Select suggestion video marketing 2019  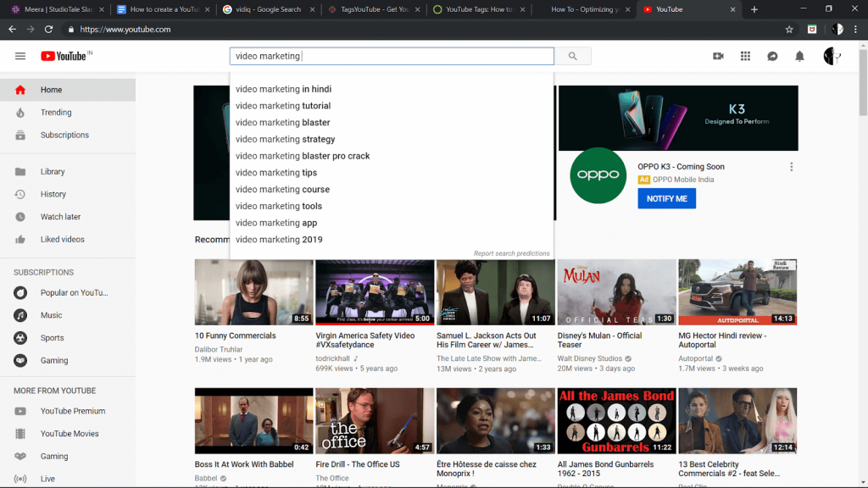click(x=392, y=240)
